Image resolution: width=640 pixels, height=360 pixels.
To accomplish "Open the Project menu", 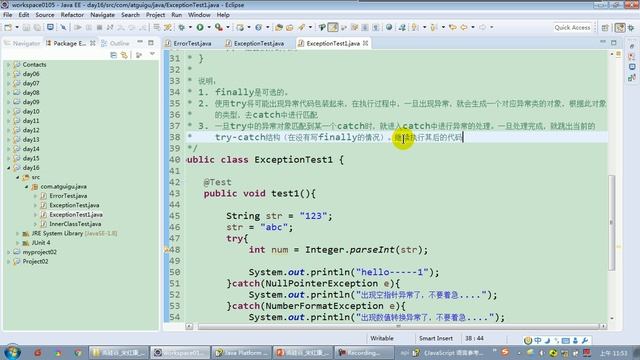I will pyautogui.click(x=156, y=15).
